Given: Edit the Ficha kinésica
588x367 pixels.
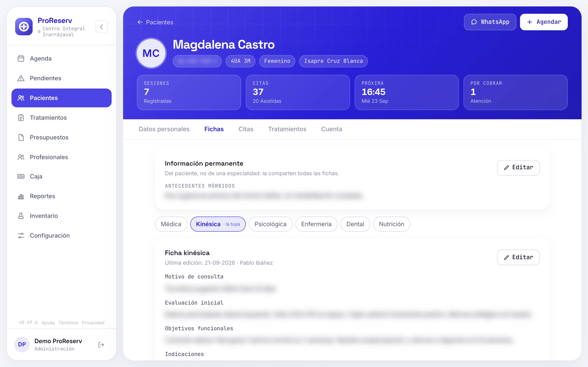Looking at the screenshot, I should [x=518, y=257].
